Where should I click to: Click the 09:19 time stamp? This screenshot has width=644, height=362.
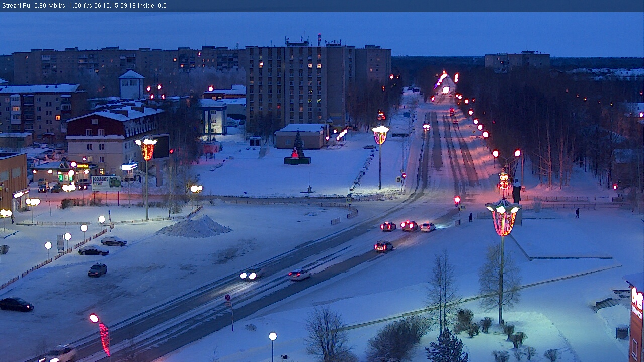[128, 6]
